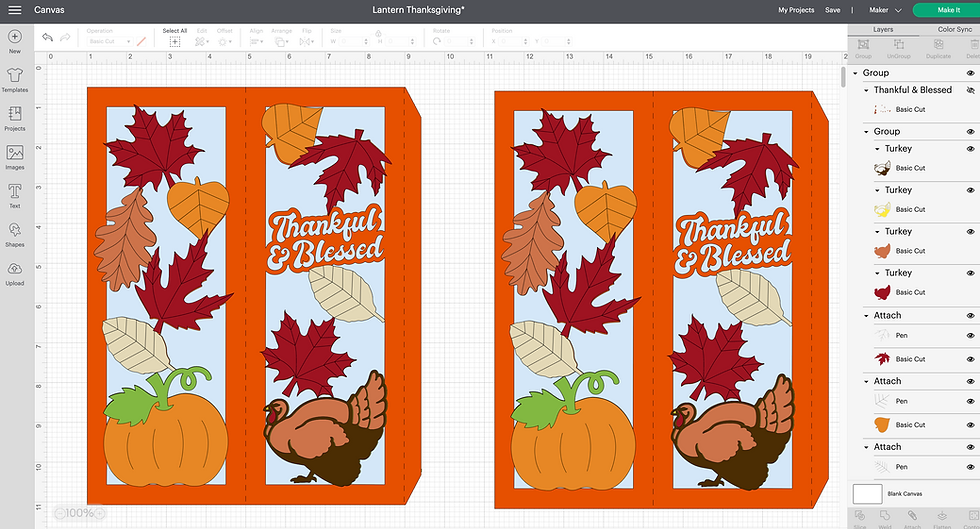This screenshot has height=529, width=980.
Task: Click the Weld tool icon
Action: click(885, 516)
